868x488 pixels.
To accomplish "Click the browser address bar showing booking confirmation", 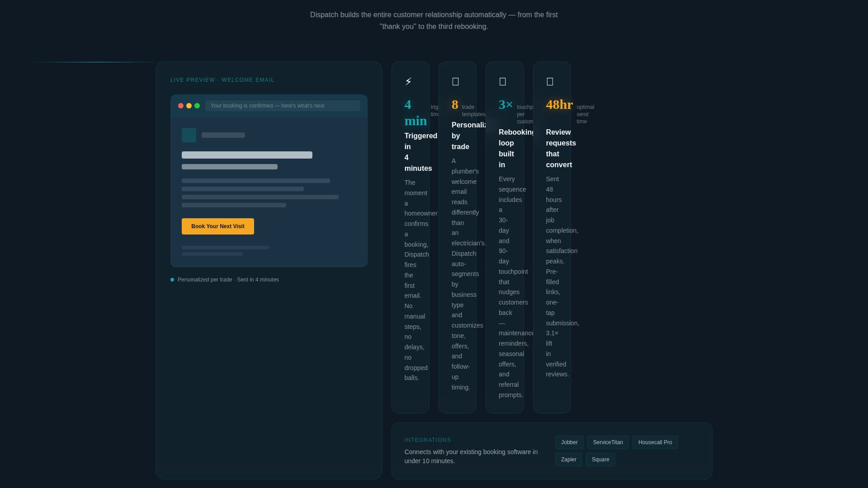I will point(283,105).
